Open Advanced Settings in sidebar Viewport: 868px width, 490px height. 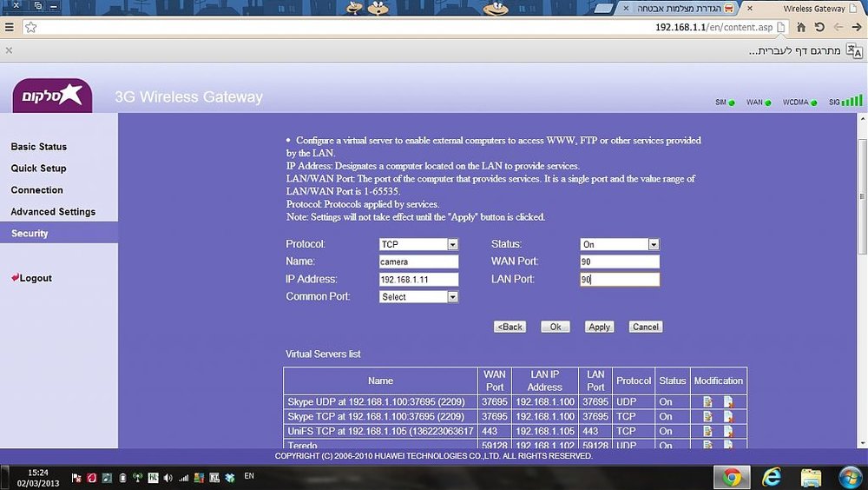tap(53, 212)
